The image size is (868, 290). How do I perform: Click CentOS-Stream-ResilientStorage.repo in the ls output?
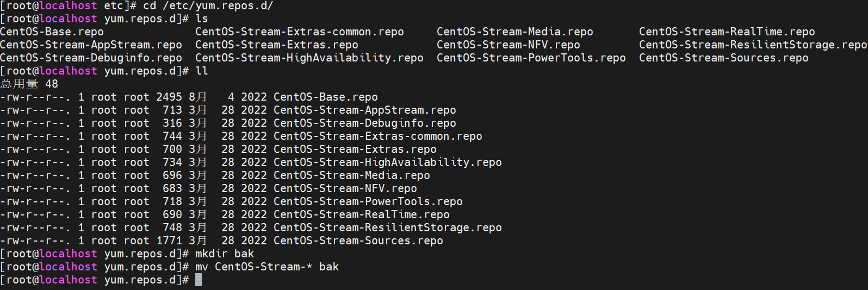pyautogui.click(x=753, y=45)
